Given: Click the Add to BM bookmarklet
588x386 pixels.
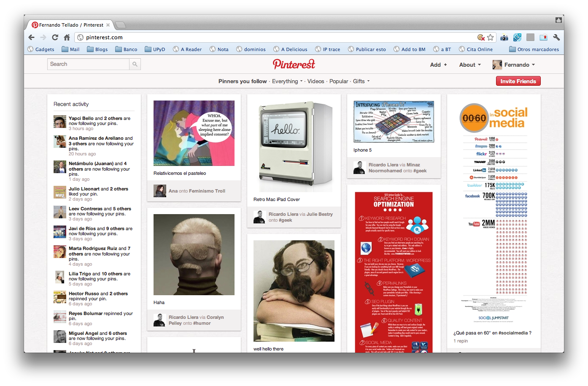Looking at the screenshot, I should click(x=410, y=49).
